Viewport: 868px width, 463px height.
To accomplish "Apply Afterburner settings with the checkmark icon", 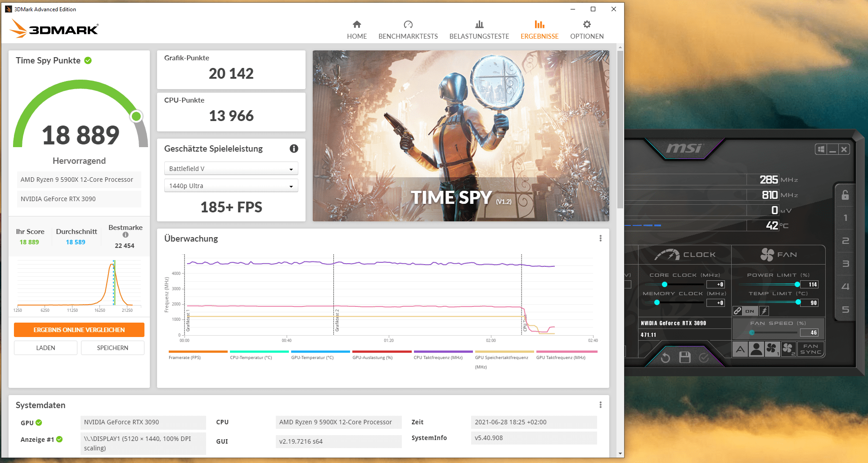I will tap(704, 358).
